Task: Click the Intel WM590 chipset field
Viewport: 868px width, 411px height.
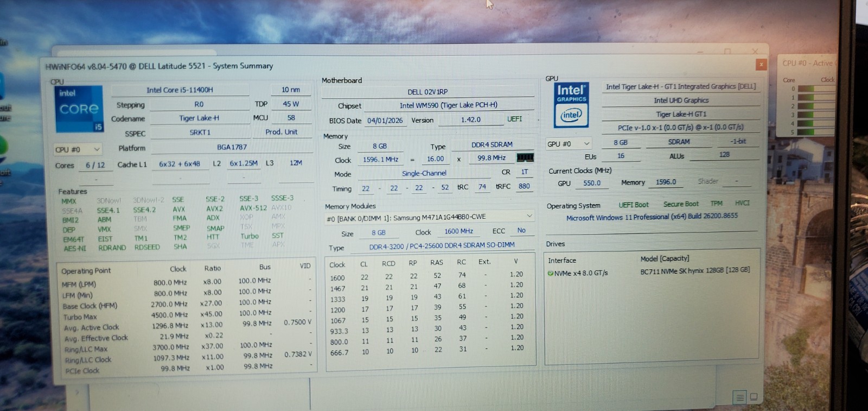Action: pyautogui.click(x=448, y=105)
